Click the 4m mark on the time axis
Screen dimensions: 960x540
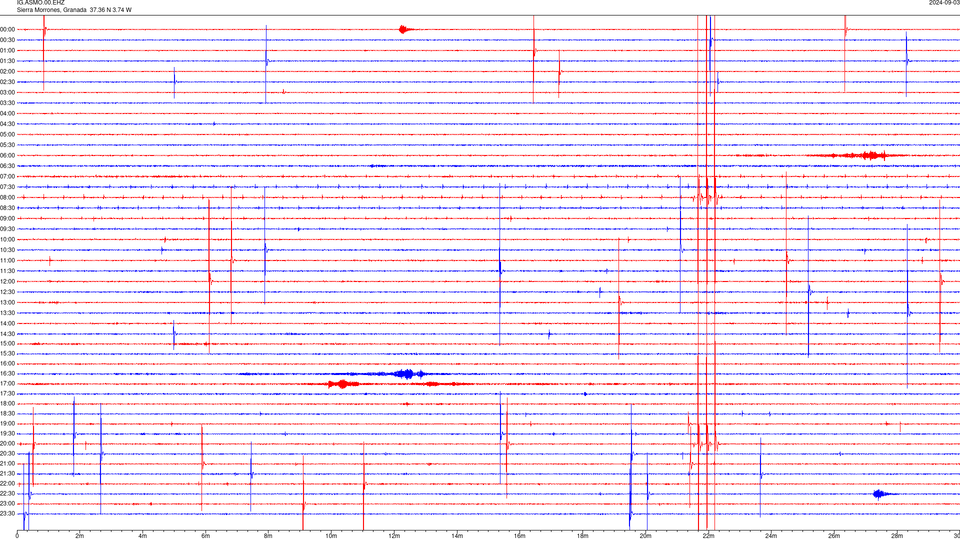tap(143, 536)
